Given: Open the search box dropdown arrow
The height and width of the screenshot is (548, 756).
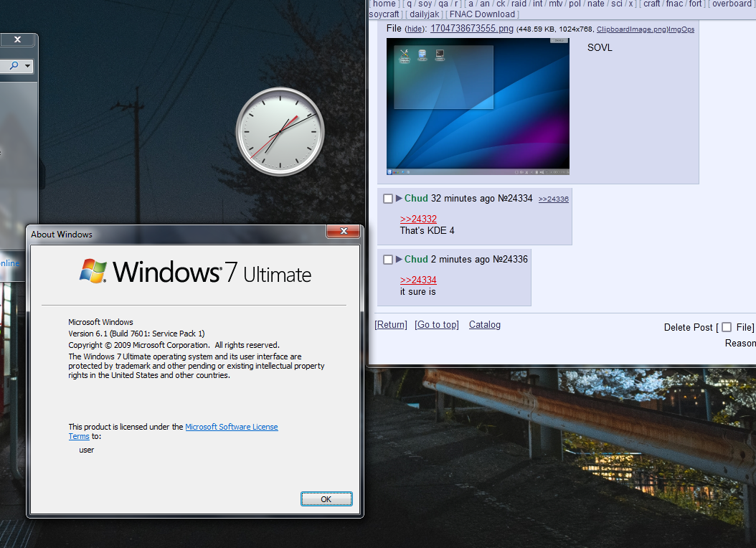Looking at the screenshot, I should [28, 66].
